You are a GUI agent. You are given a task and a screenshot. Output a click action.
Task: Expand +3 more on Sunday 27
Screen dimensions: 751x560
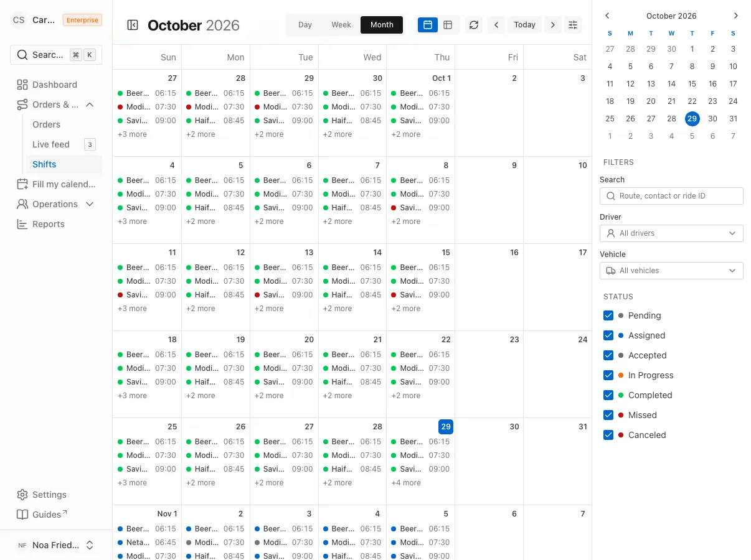133,134
